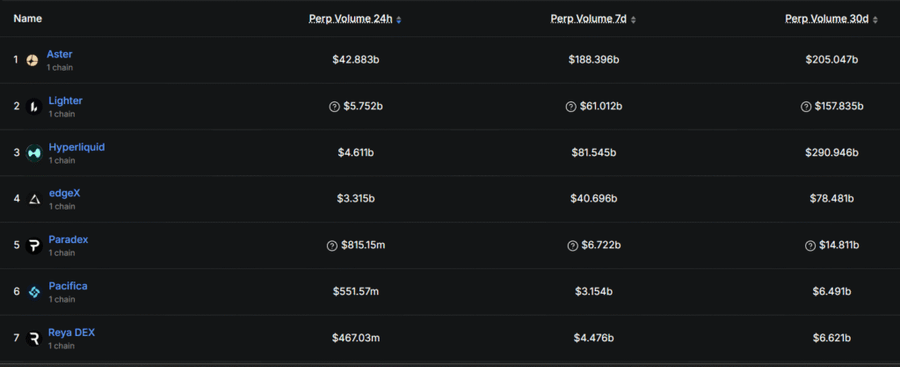
Task: Sort by the Perp Volume 24h header
Action: pyautogui.click(x=351, y=19)
